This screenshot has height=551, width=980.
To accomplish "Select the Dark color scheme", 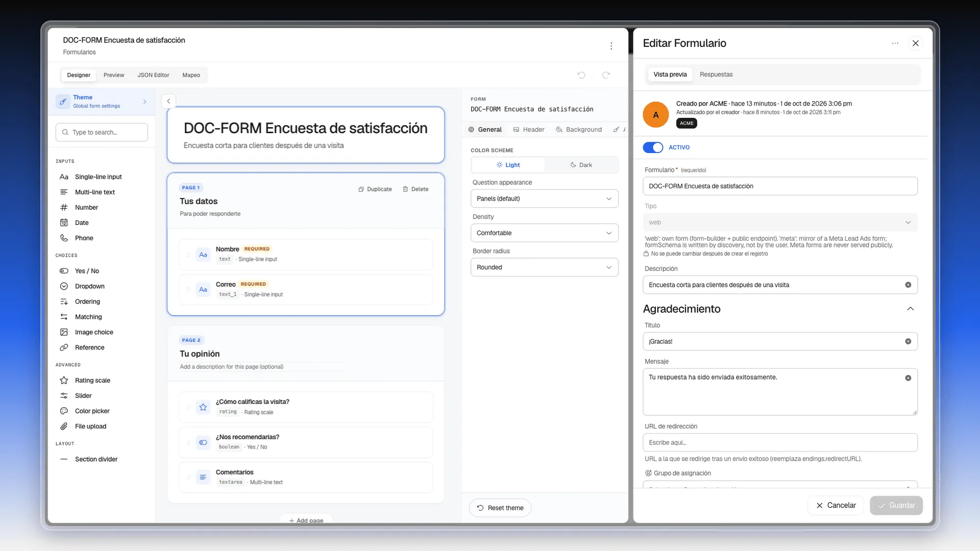I will [581, 165].
